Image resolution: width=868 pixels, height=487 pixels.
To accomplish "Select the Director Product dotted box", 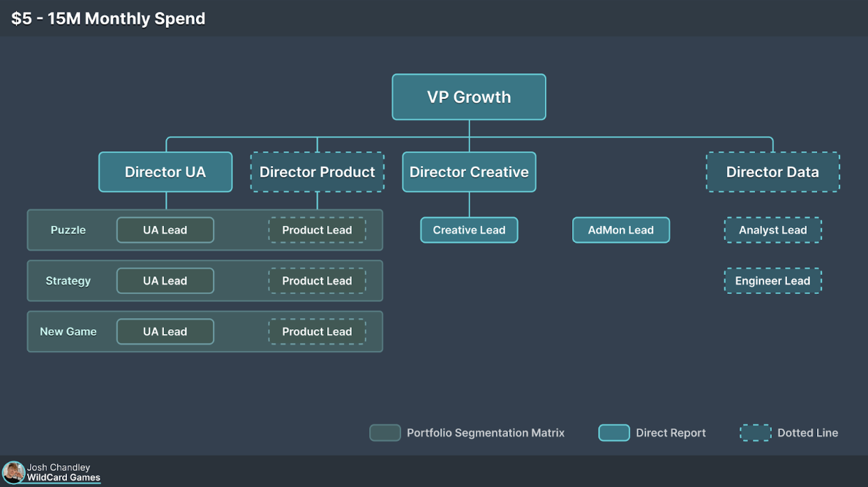I will pyautogui.click(x=317, y=172).
